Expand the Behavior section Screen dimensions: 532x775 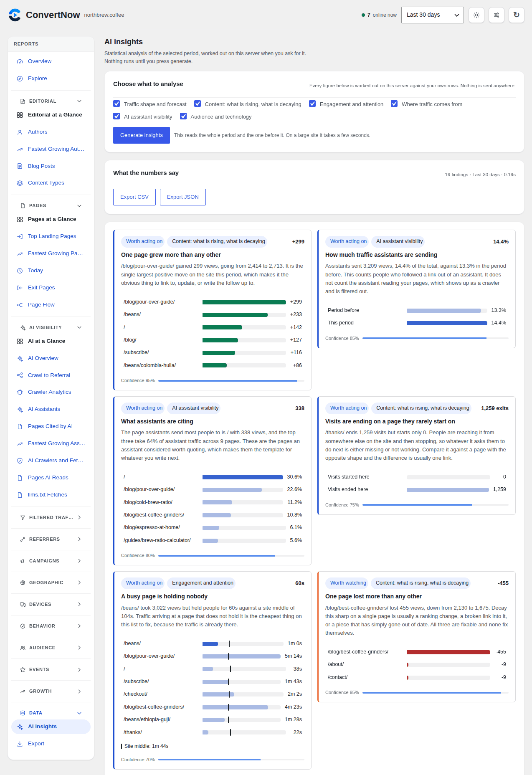coord(51,626)
